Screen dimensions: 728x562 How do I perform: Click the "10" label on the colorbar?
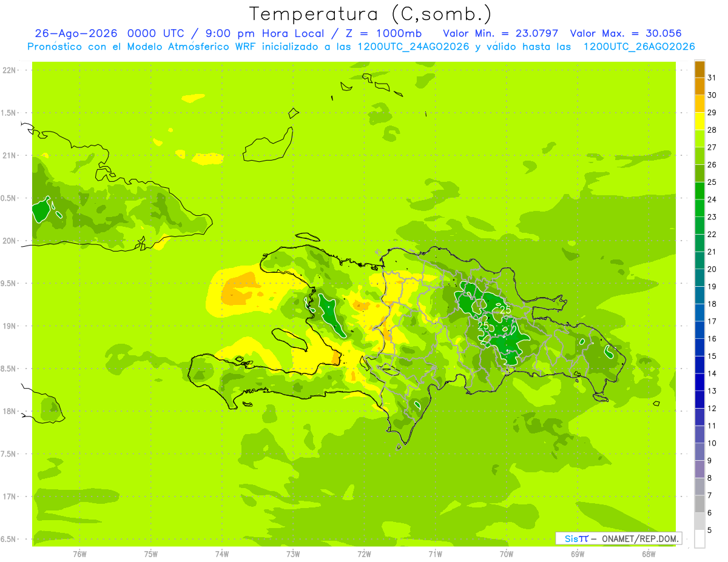point(712,443)
